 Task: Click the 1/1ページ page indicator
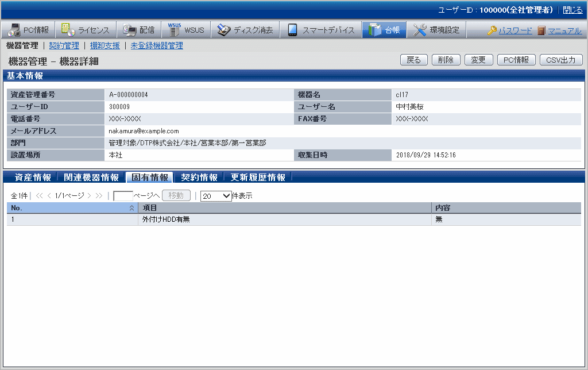click(69, 195)
